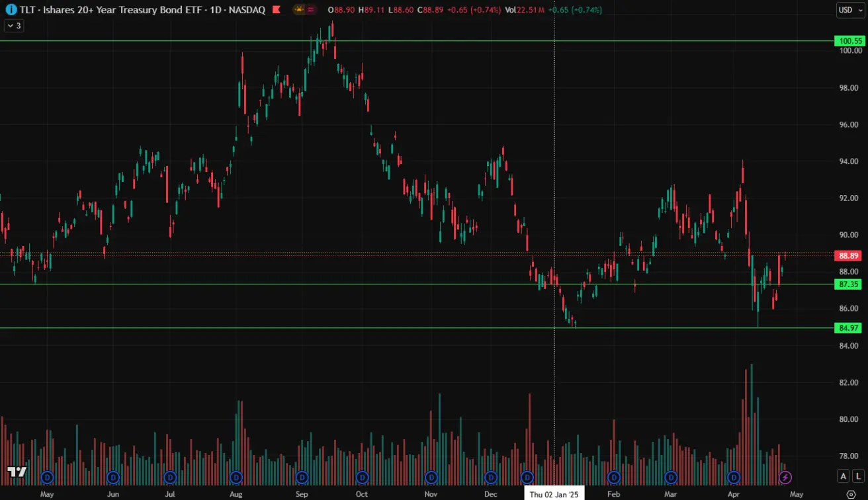This screenshot has width=868, height=500.
Task: Click the close value C88.89
Action: click(431, 10)
